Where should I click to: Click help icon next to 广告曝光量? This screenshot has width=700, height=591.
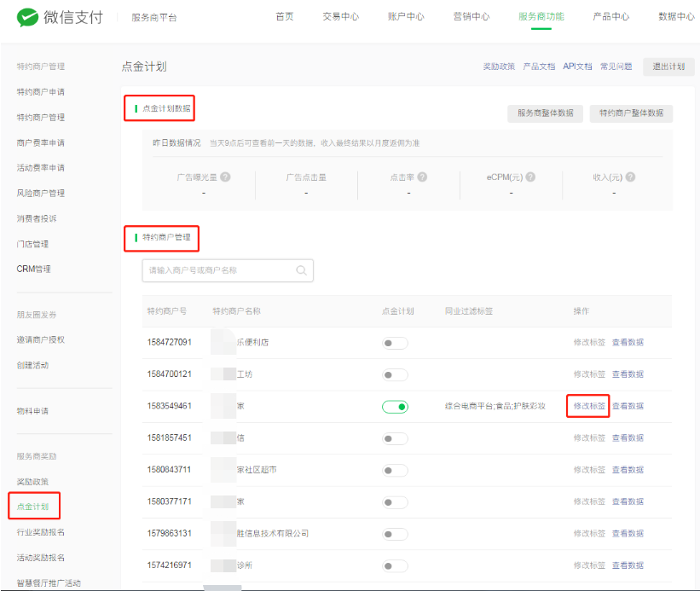(225, 177)
